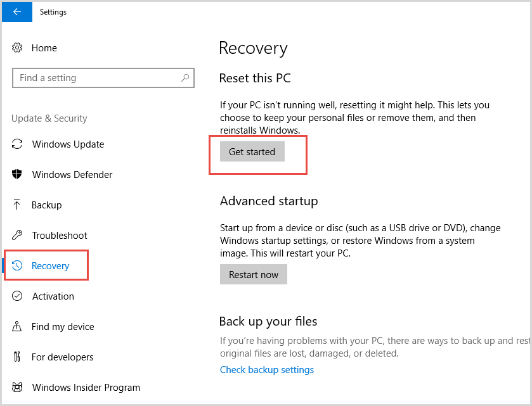532x406 pixels.
Task: Click the Windows Defender shield icon
Action: coord(18,175)
